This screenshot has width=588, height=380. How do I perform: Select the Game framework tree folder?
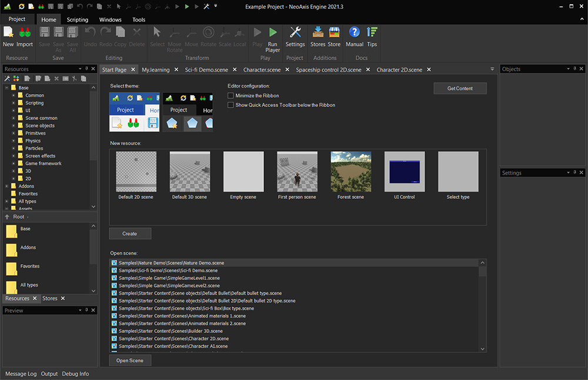[43, 164]
